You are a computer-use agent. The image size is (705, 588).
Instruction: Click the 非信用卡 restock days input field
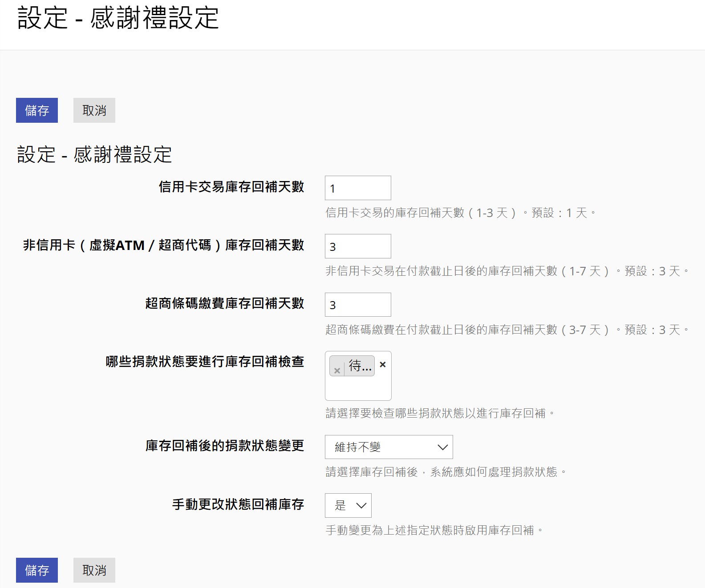pyautogui.click(x=358, y=246)
